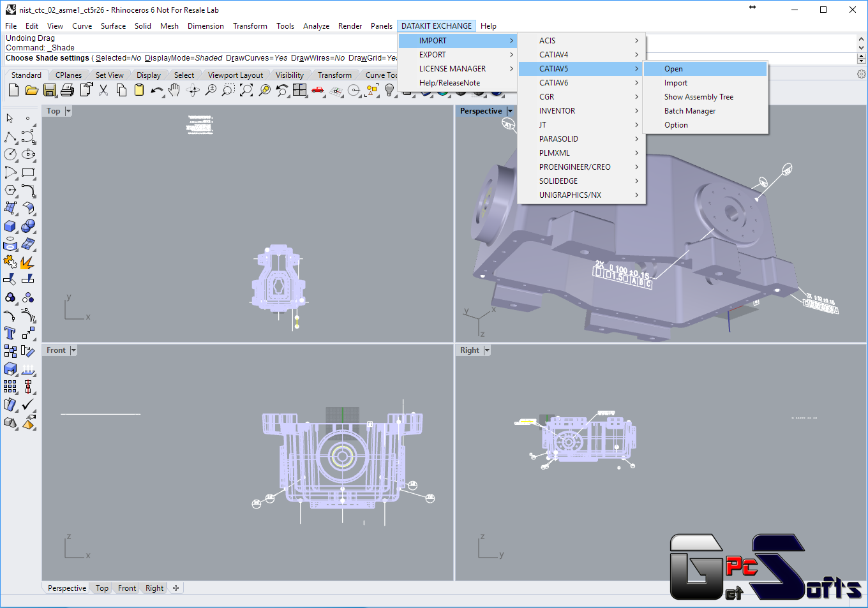Click the Undo arrow icon
Image resolution: width=868 pixels, height=608 pixels.
pos(157,91)
